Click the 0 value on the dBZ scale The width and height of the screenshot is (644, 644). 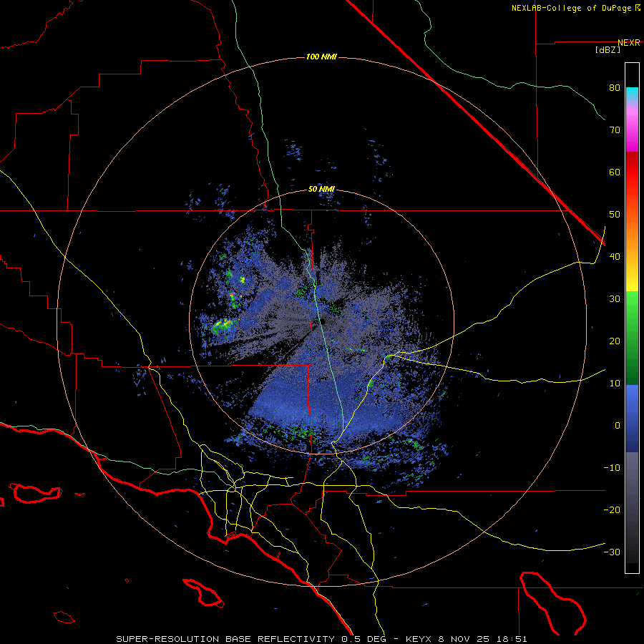click(618, 426)
